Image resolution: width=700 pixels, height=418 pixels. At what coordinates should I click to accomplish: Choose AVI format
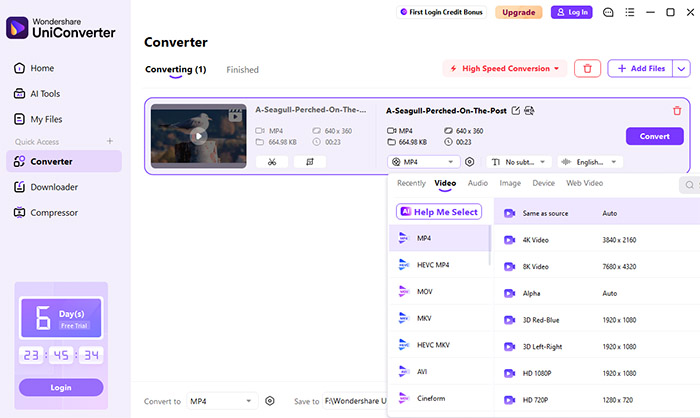pos(440,372)
